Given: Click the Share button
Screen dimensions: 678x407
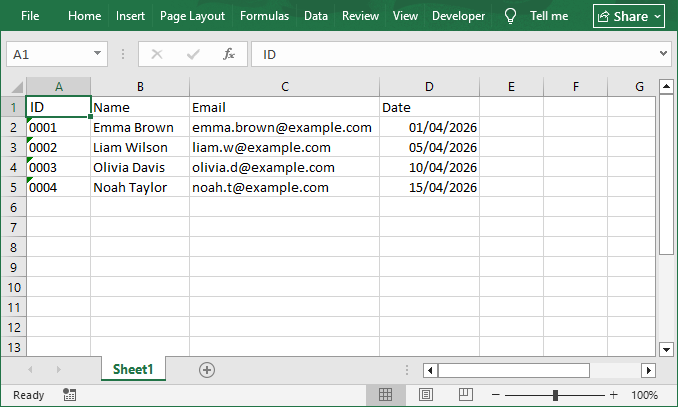Looking at the screenshot, I should pos(629,16).
